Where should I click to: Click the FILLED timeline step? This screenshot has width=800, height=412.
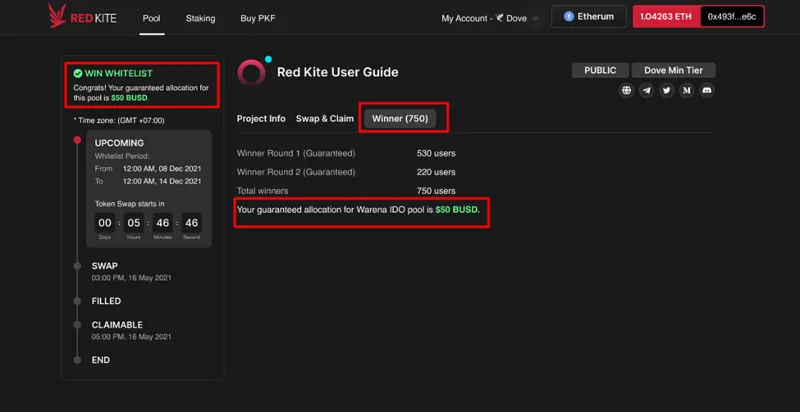coord(106,301)
